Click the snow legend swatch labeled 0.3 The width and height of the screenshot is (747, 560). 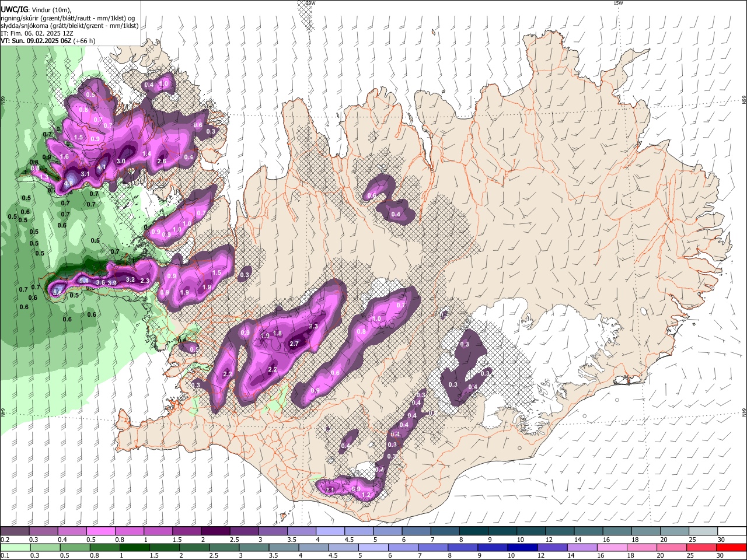point(43,531)
